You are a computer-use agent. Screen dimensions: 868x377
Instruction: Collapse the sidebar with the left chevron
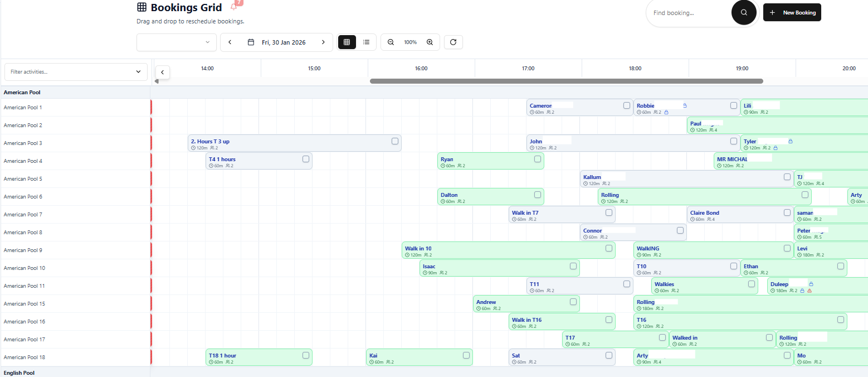point(162,72)
